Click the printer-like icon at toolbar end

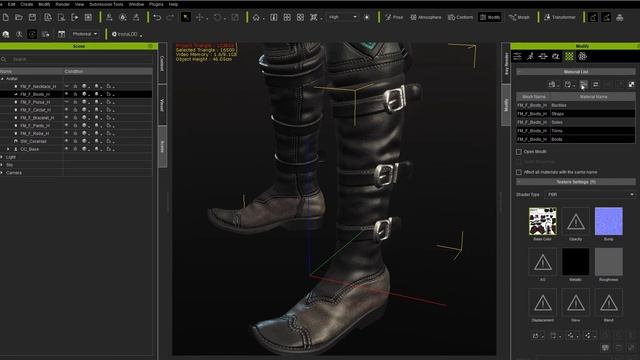pyautogui.click(x=620, y=17)
